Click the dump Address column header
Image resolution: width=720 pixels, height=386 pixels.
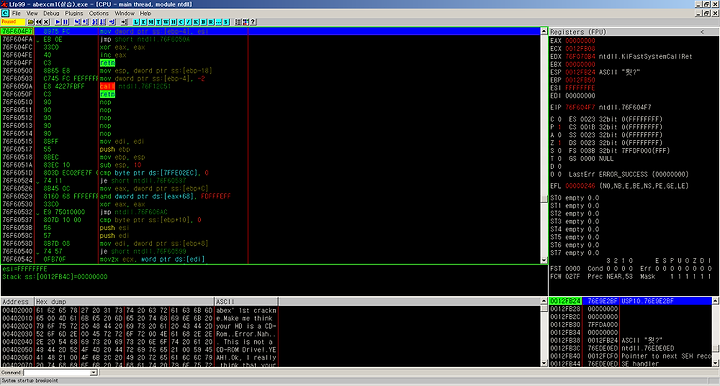(17, 302)
